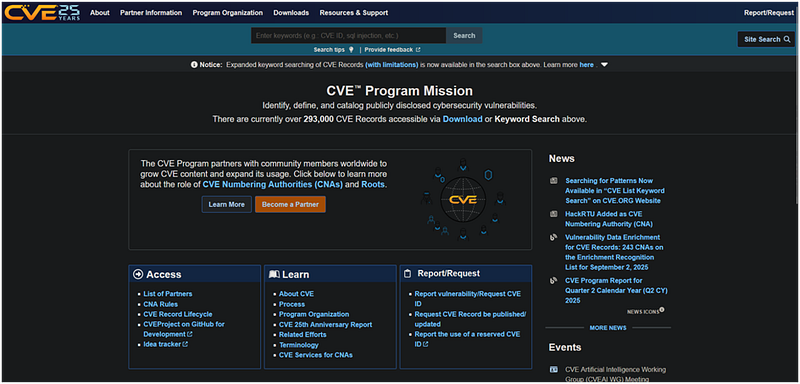Viewport: 800px width, 384px height.
Task: Open the with limitations link
Action: [x=392, y=65]
